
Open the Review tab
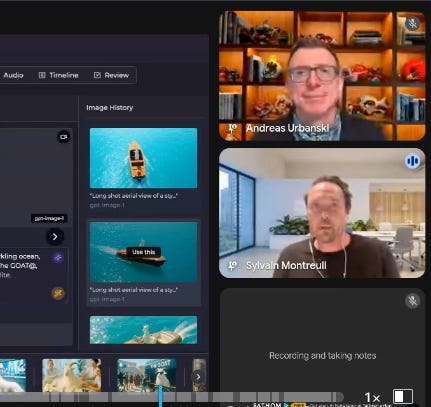coord(111,75)
